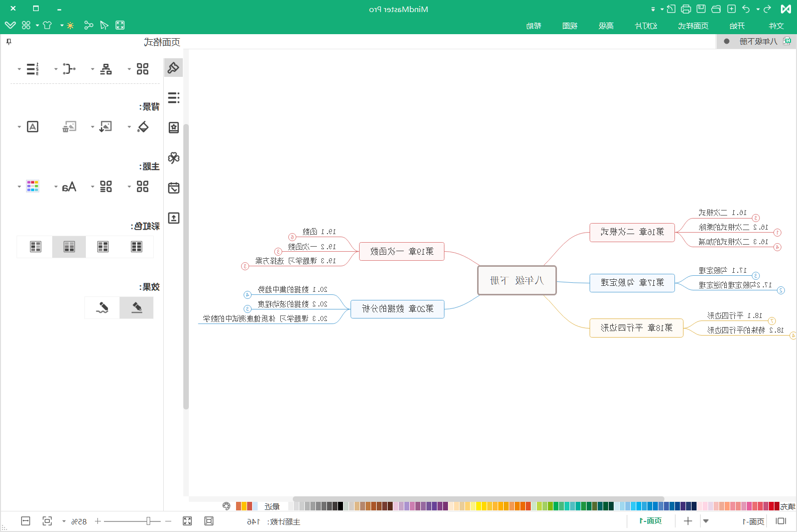Image resolution: width=797 pixels, height=532 pixels.
Task: Pick the black swatch in color bar
Action: click(x=340, y=506)
